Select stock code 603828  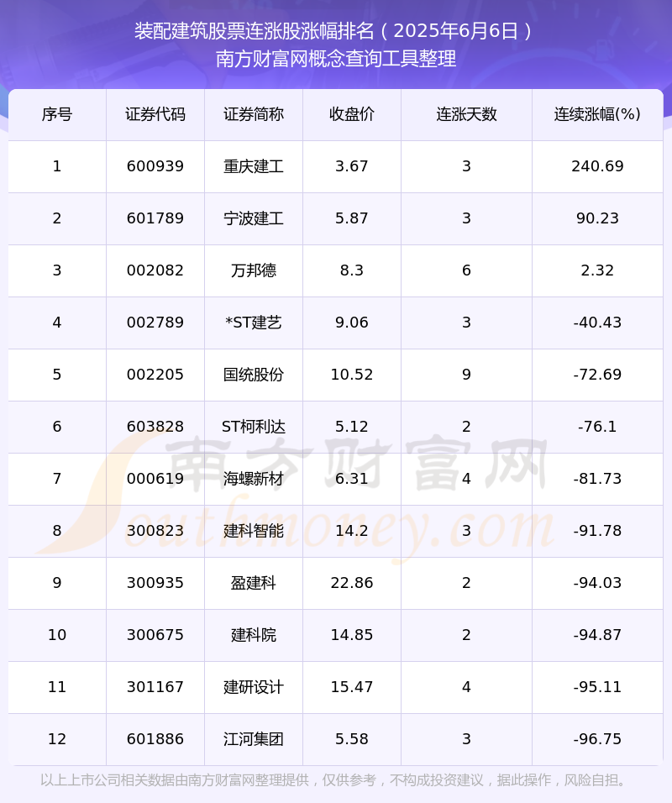point(155,427)
